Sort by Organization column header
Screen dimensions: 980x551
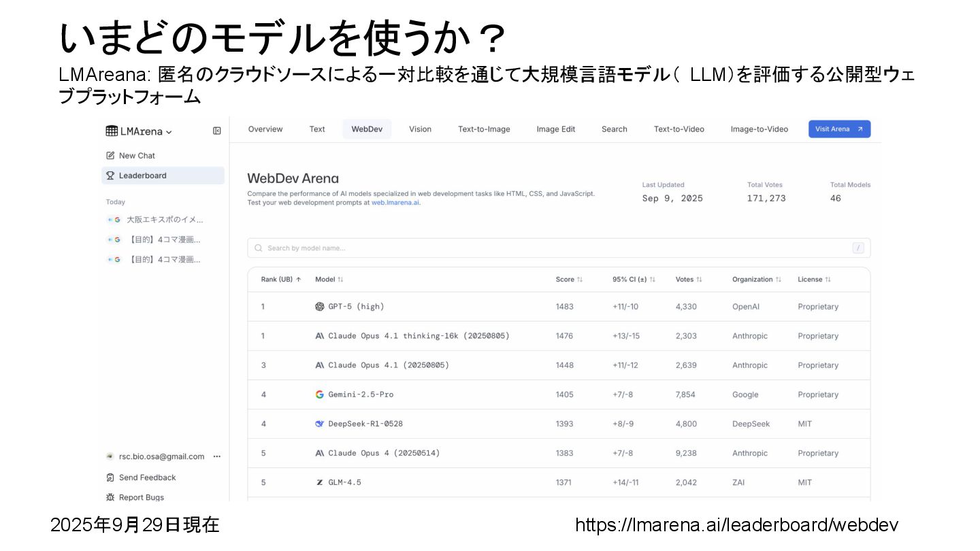tap(757, 280)
